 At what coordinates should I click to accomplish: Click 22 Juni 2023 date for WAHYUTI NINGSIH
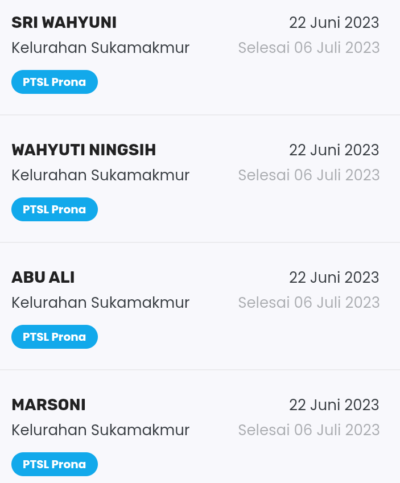coord(334,150)
